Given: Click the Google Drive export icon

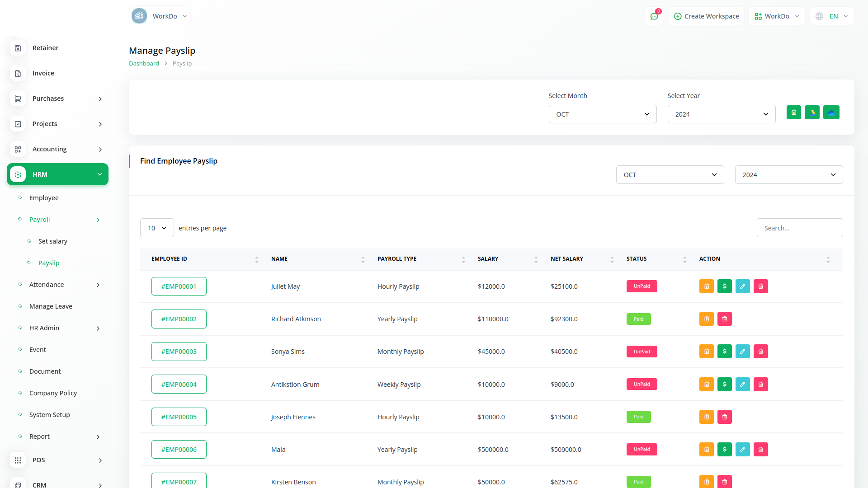Looking at the screenshot, I should (x=812, y=113).
